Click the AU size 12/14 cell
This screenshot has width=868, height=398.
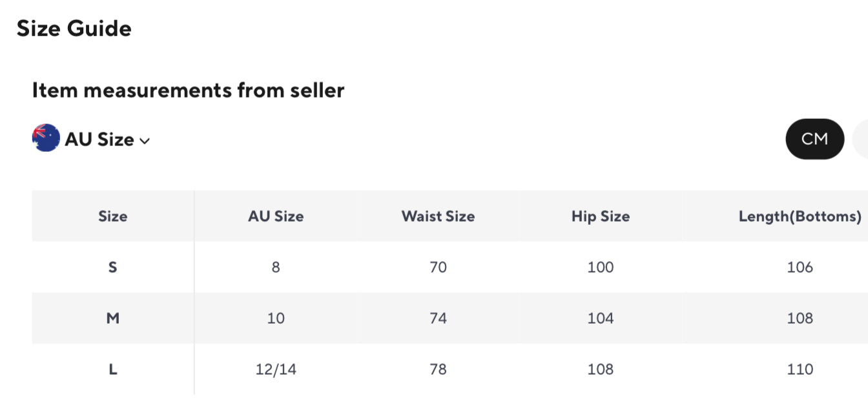coord(276,369)
